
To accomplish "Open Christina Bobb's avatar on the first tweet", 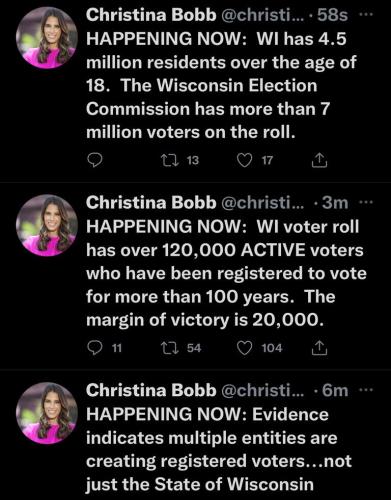I will (x=47, y=38).
